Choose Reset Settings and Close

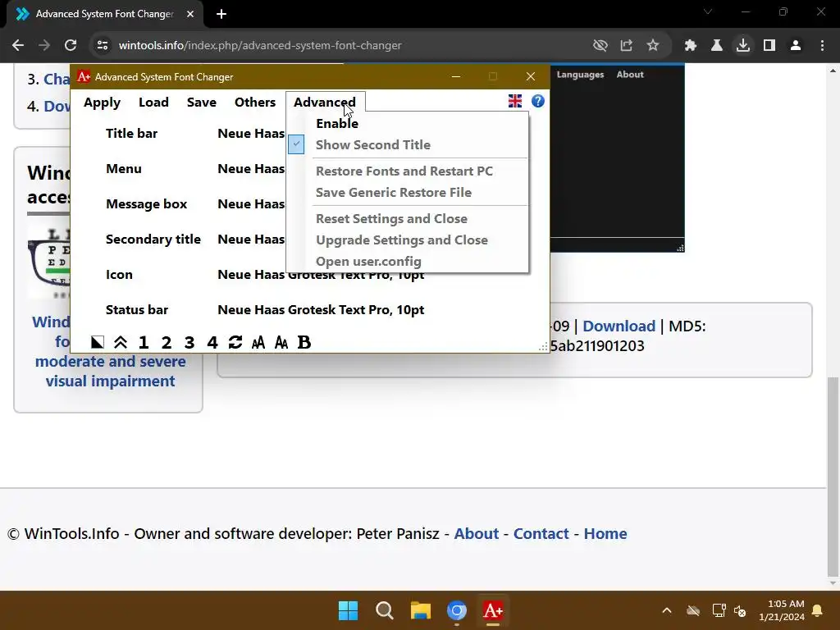[391, 218]
